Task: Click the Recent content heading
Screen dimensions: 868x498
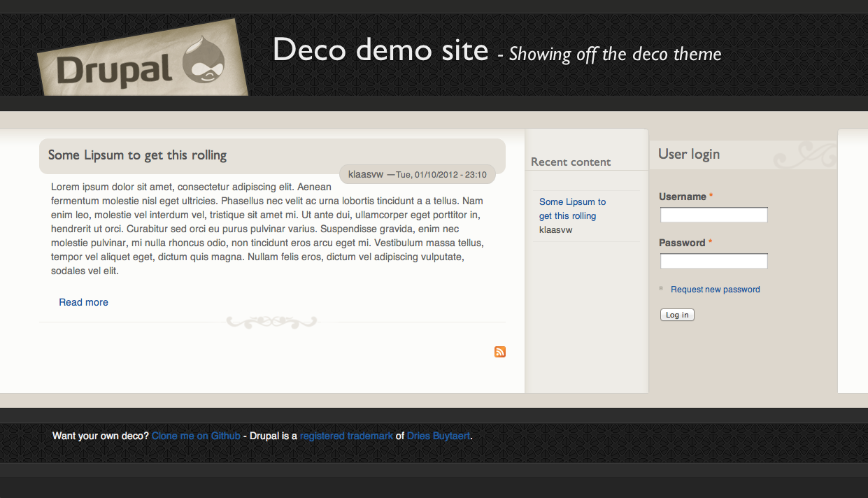Action: coord(571,162)
